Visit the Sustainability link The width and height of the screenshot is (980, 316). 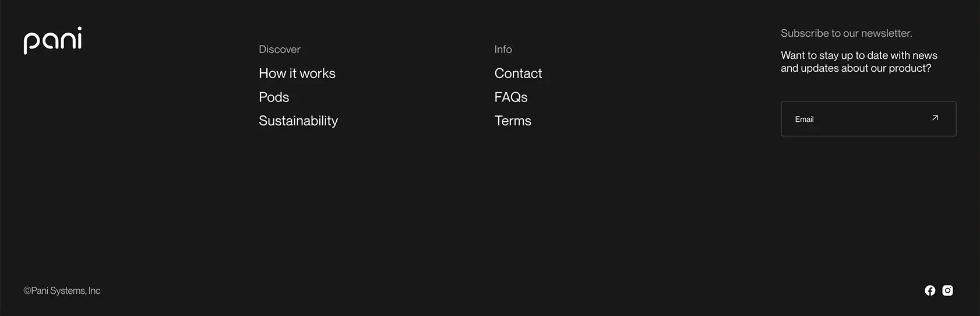click(298, 121)
